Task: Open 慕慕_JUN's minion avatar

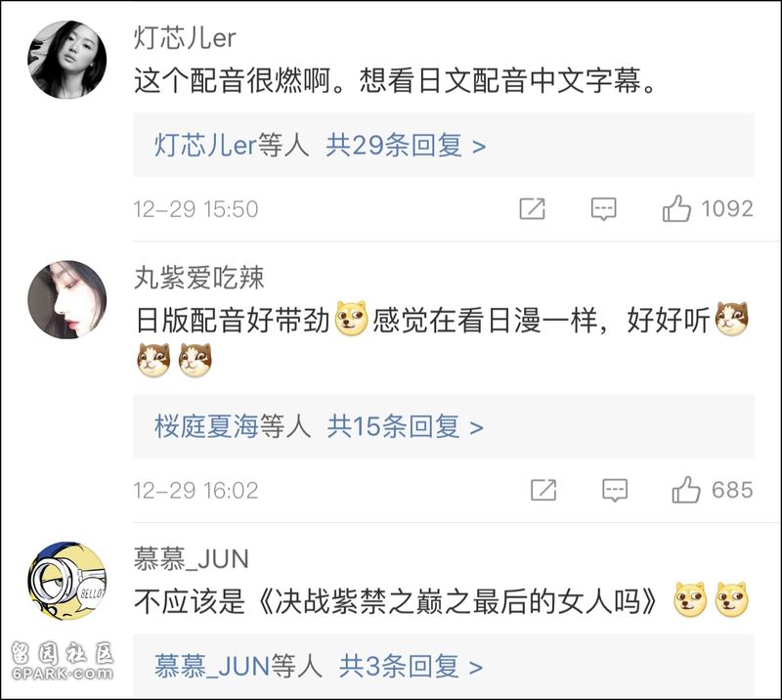Action: 66,582
